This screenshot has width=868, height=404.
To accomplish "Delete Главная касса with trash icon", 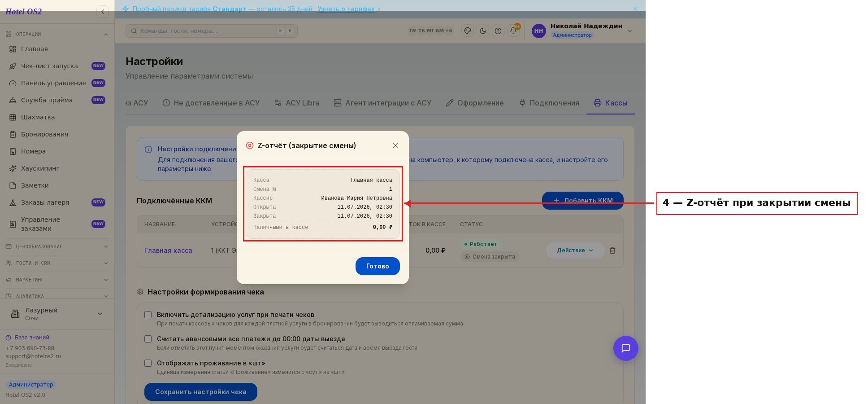I will point(612,250).
